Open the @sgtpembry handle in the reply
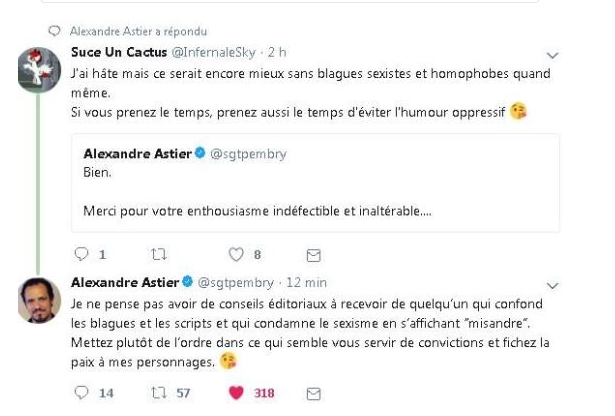615x416 pixels. pos(231,283)
